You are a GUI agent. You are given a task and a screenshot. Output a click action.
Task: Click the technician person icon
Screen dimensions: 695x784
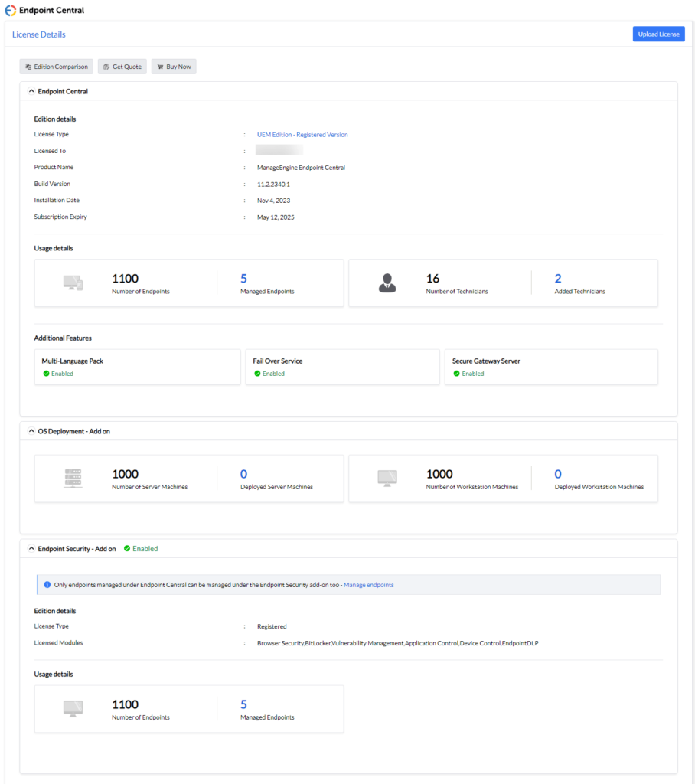point(387,283)
